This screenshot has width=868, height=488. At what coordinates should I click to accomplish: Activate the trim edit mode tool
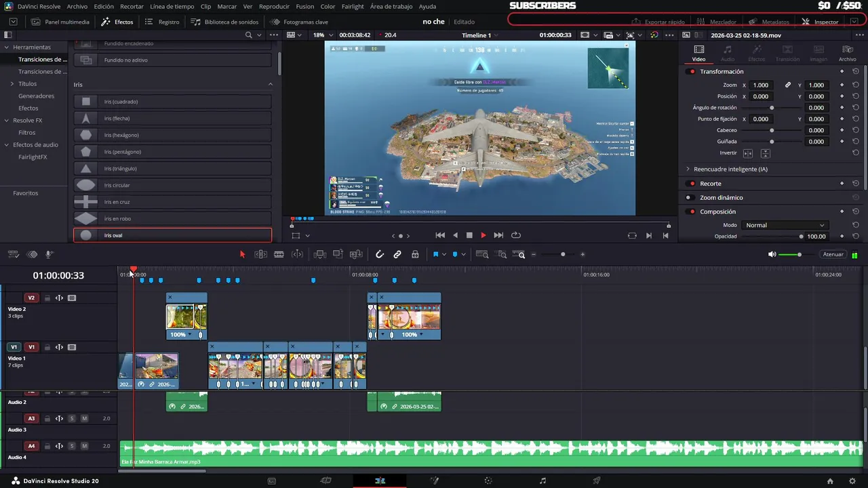pyautogui.click(x=260, y=254)
